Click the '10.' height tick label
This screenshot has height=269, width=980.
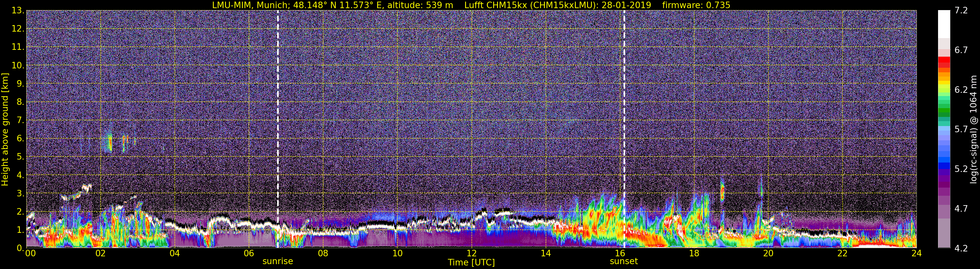pos(18,65)
